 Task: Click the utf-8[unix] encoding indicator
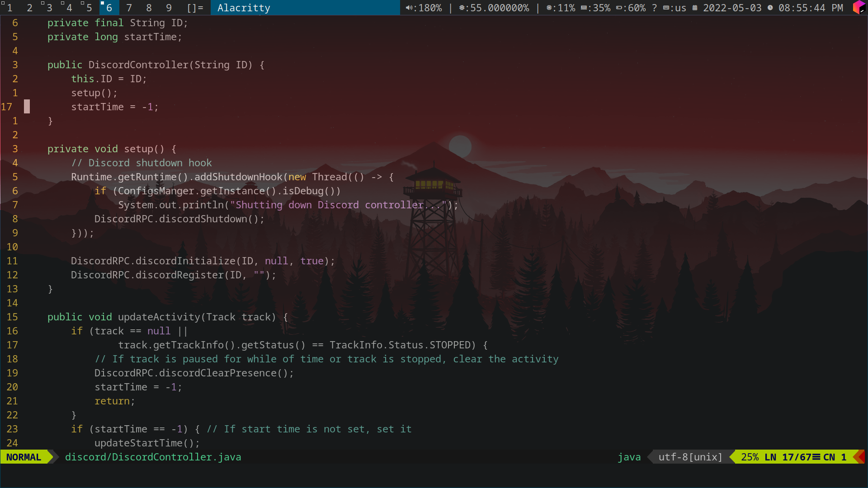[690, 457]
